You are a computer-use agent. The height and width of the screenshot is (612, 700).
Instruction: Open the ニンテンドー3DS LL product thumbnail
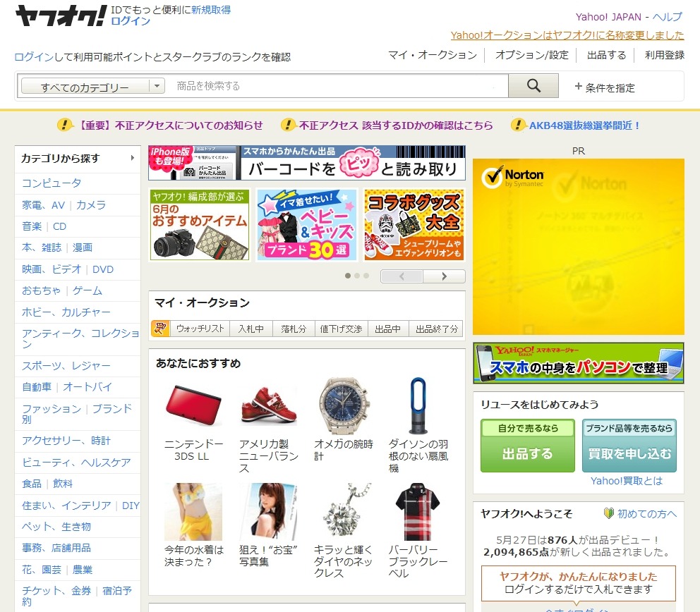coord(193,405)
